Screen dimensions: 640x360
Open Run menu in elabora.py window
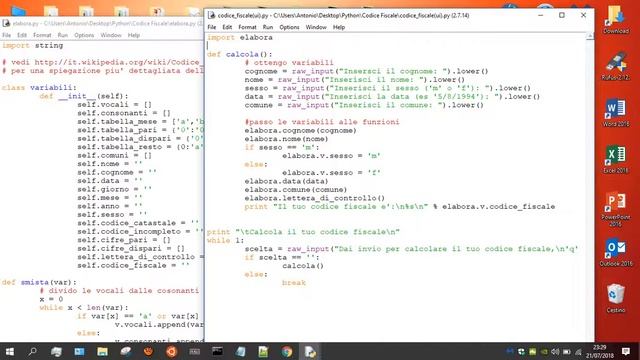coord(62,36)
